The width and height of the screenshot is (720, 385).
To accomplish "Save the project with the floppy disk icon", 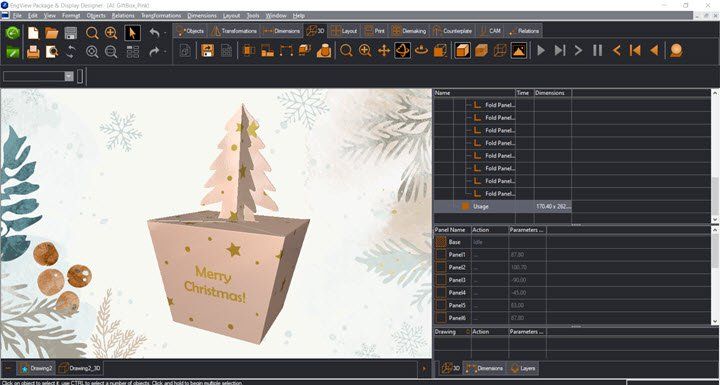I will 70,33.
